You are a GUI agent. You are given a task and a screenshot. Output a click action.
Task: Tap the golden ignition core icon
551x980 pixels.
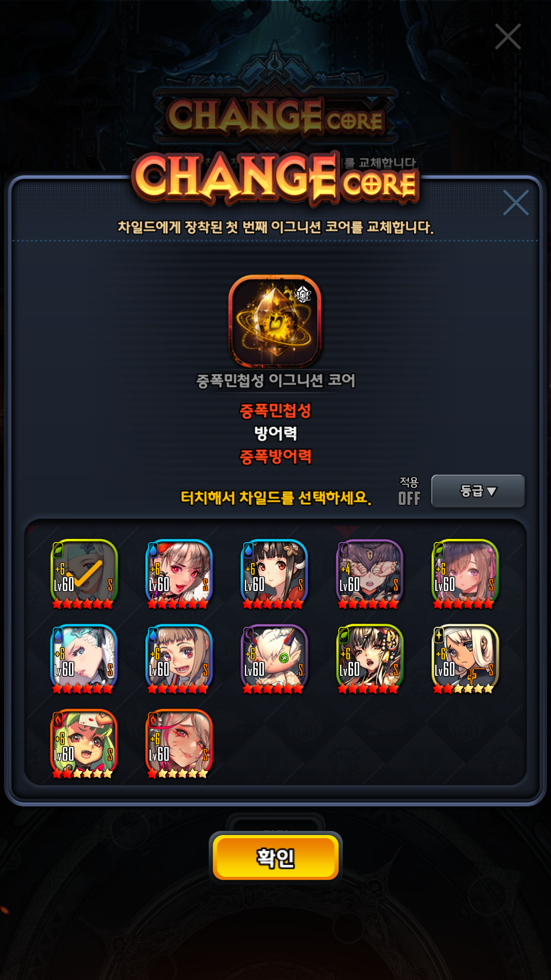[275, 322]
